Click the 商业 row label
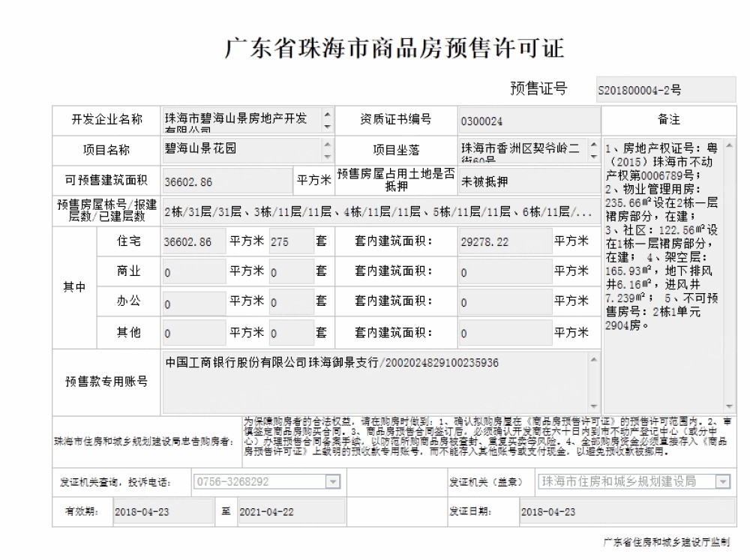This screenshot has height=560, width=750. 129,271
